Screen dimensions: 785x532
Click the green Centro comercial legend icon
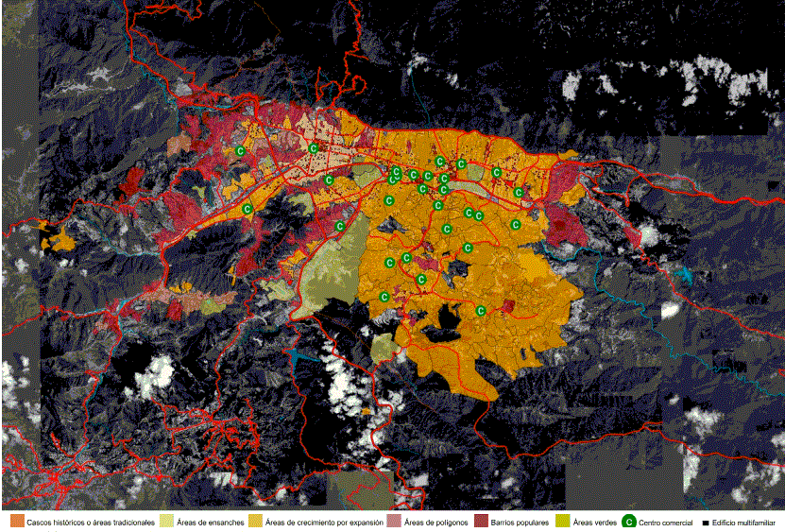pos(629,522)
